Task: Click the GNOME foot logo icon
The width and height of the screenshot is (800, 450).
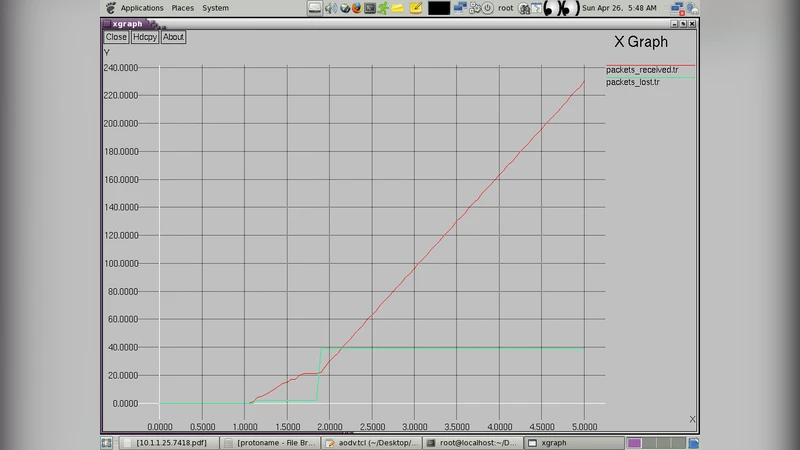Action: pos(109,8)
